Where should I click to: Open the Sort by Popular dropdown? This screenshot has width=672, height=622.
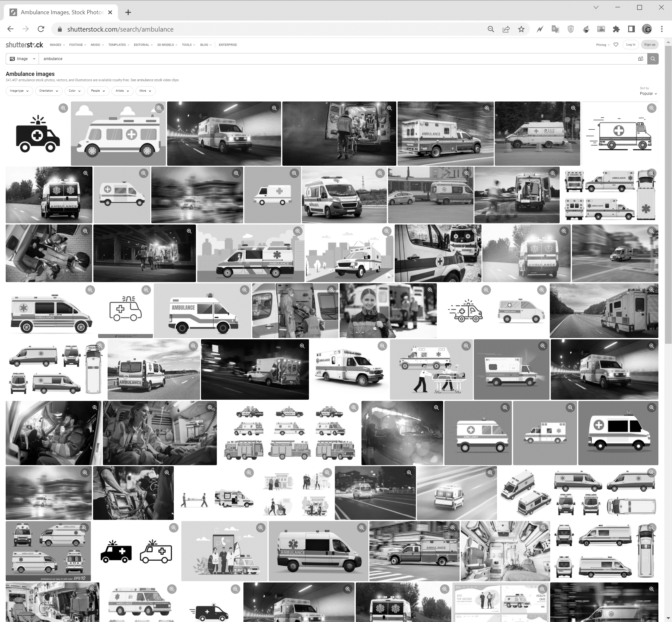click(x=648, y=94)
